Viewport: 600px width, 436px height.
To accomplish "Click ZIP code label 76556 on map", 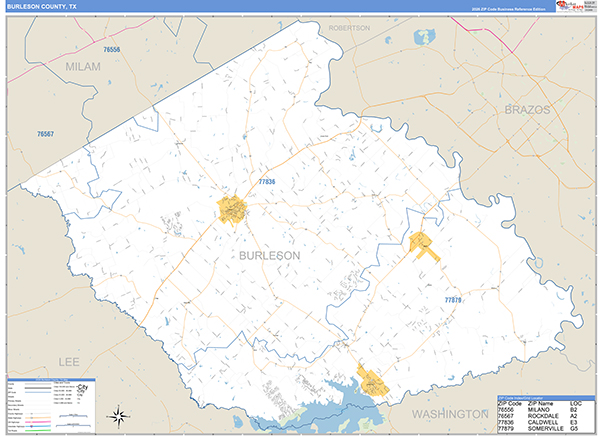I will (112, 49).
